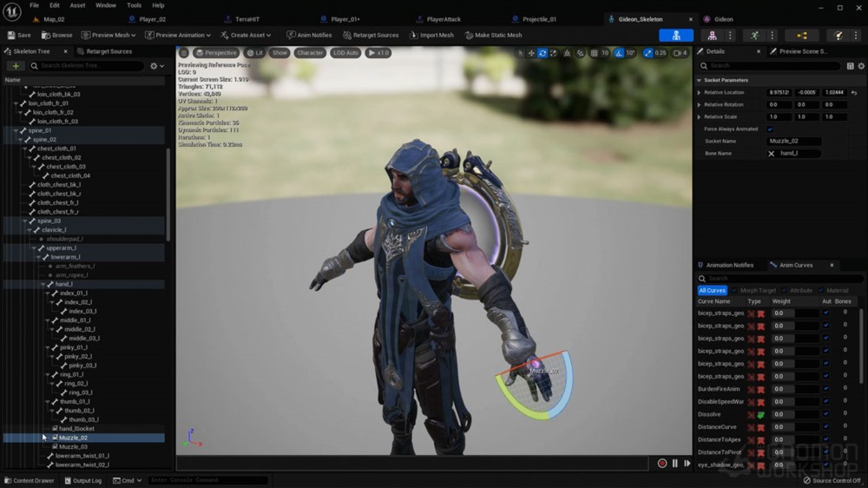Switch to Animation Blueprint mode icon
868x488 pixels.
pos(801,36)
